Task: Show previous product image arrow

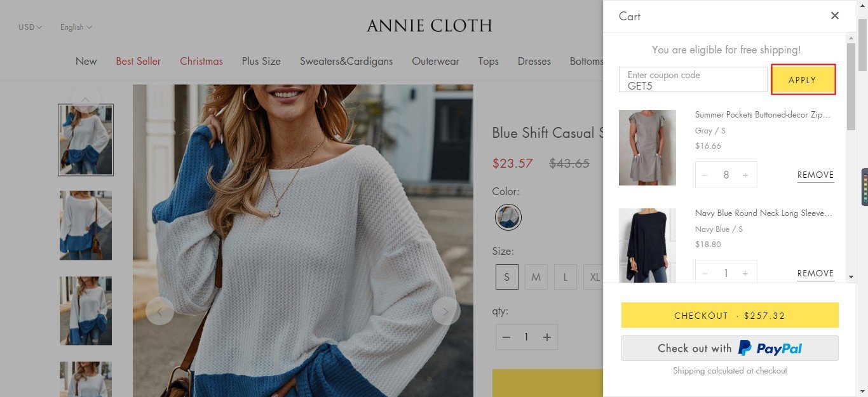Action: (x=159, y=311)
